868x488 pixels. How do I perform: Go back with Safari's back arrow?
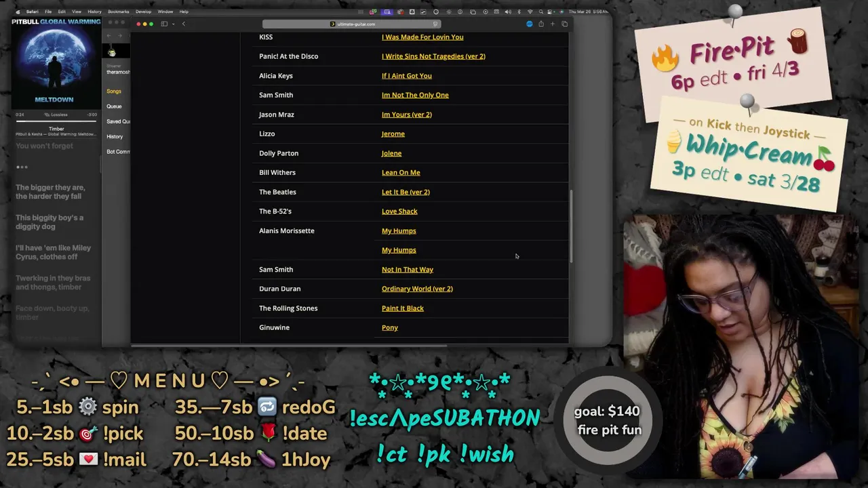184,24
